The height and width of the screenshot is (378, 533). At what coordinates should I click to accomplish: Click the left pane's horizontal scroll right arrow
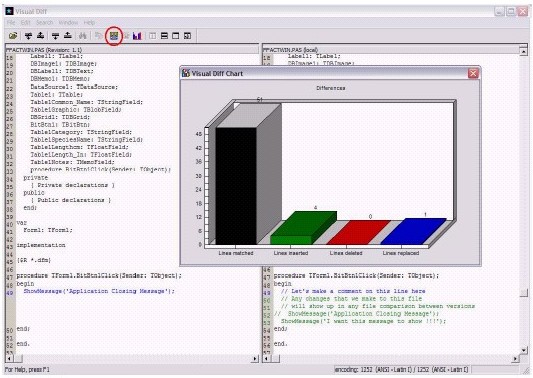255,359
